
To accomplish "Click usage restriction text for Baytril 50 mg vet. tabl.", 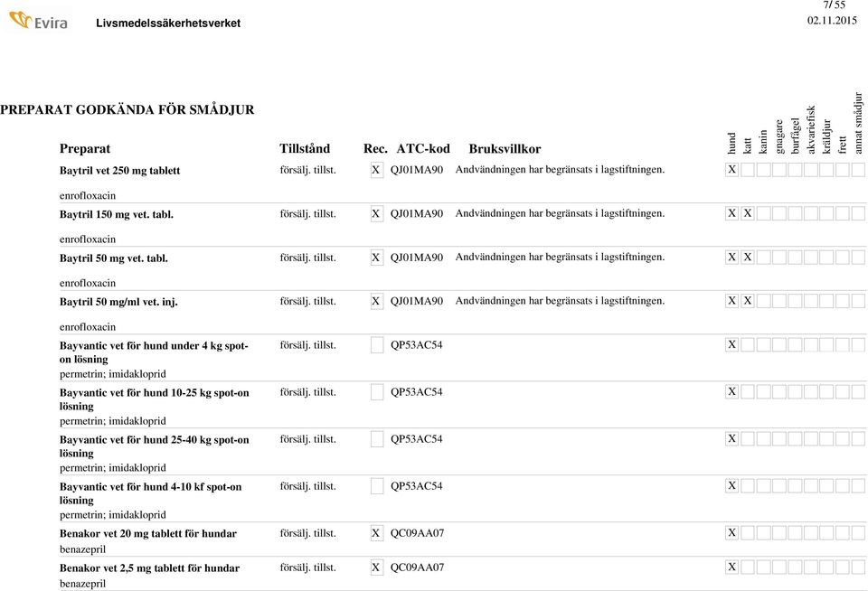I will tap(560, 257).
